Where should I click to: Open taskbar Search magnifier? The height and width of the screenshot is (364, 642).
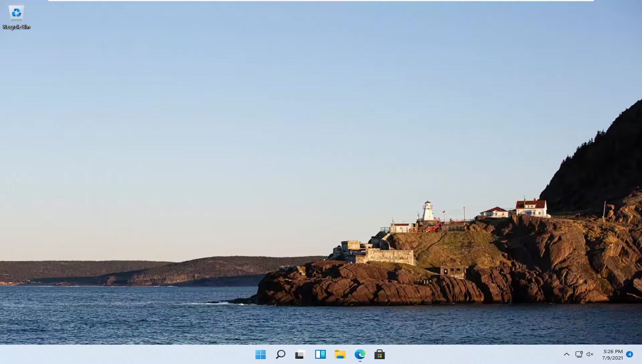(281, 354)
